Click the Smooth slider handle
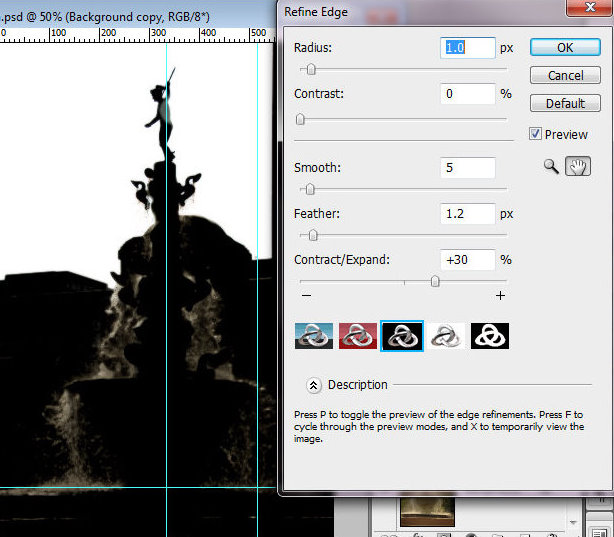This screenshot has width=614, height=537. tap(310, 190)
